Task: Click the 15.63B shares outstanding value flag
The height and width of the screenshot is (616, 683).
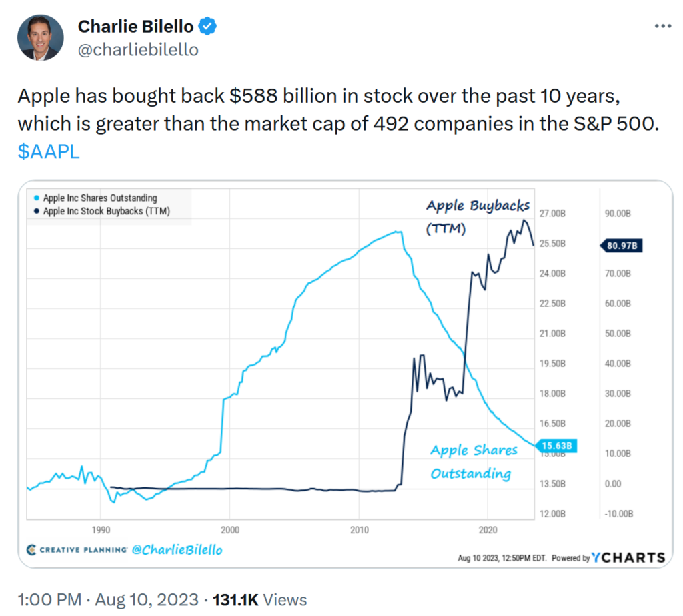Action: click(557, 444)
